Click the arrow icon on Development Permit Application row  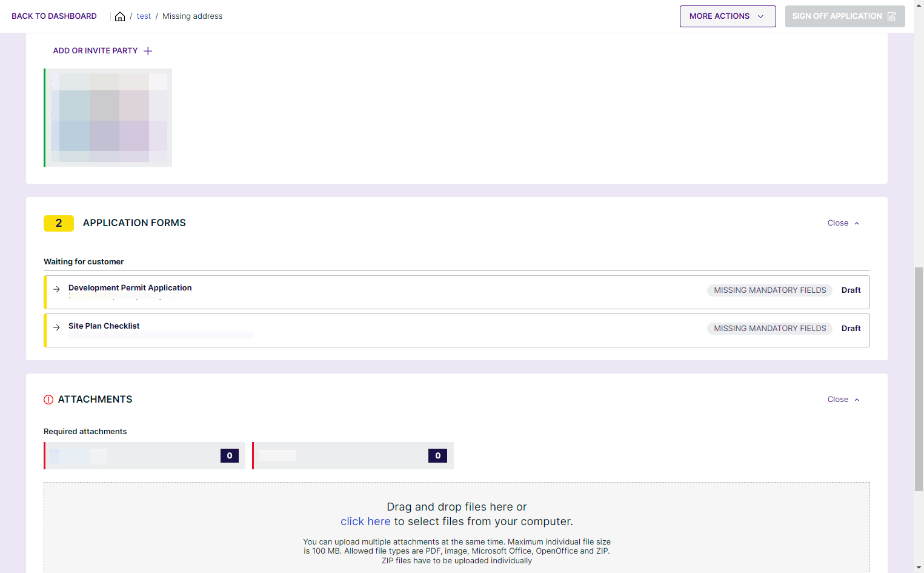coord(56,289)
